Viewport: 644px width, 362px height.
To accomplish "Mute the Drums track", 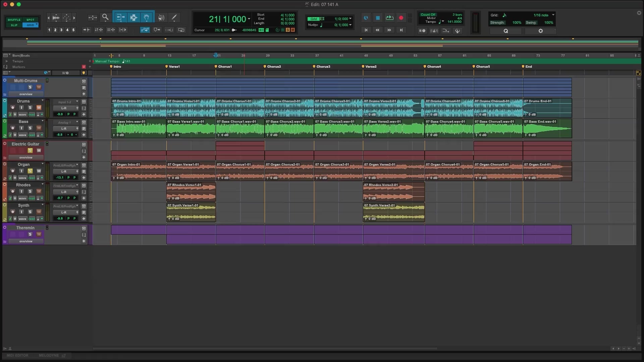I will point(39,108).
